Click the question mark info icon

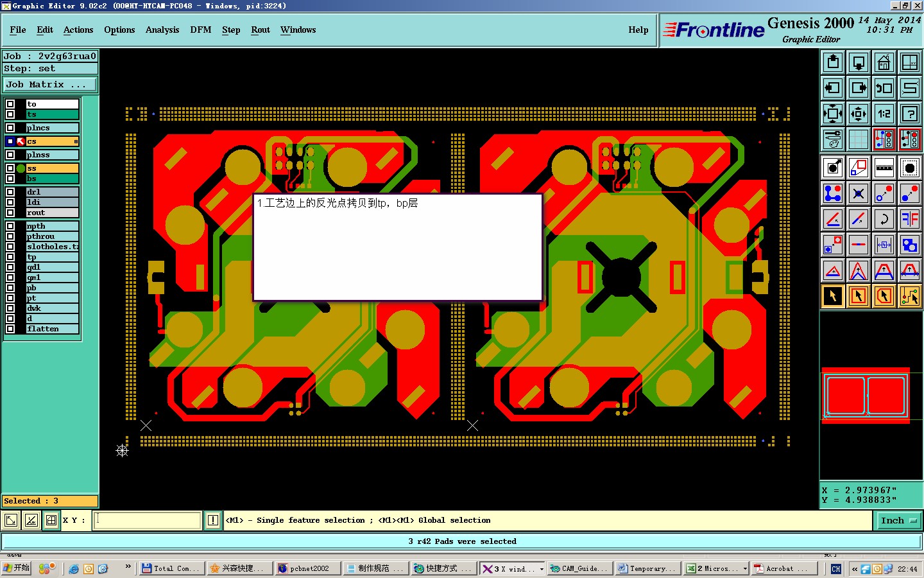click(x=910, y=114)
